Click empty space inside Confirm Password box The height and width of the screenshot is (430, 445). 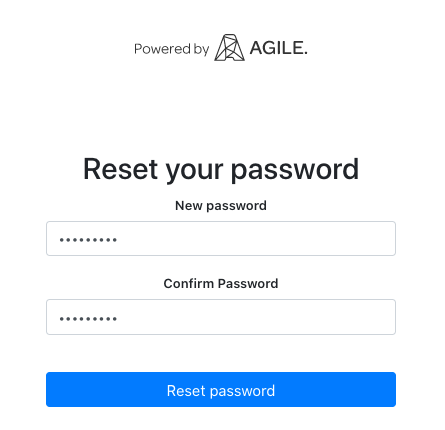pyautogui.click(x=257, y=317)
